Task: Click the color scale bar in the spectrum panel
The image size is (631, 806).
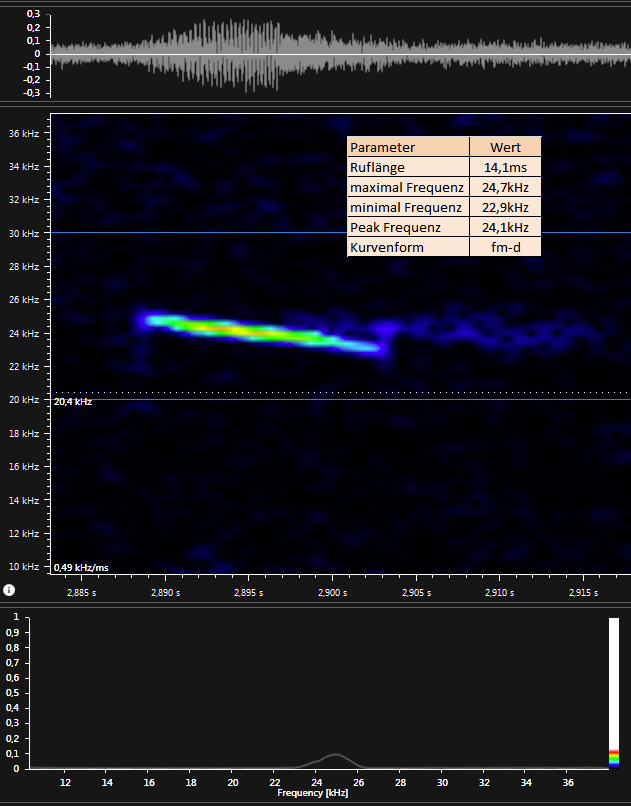Action: 614,692
